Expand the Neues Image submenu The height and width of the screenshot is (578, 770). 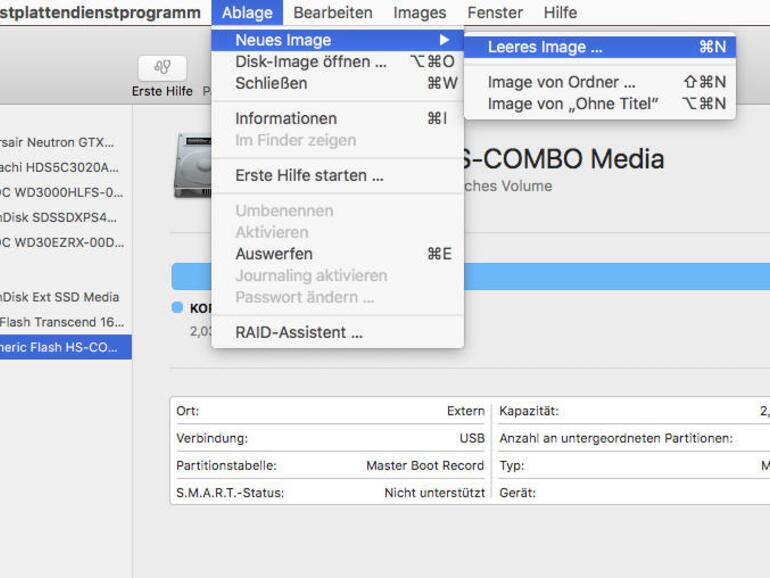(x=337, y=40)
